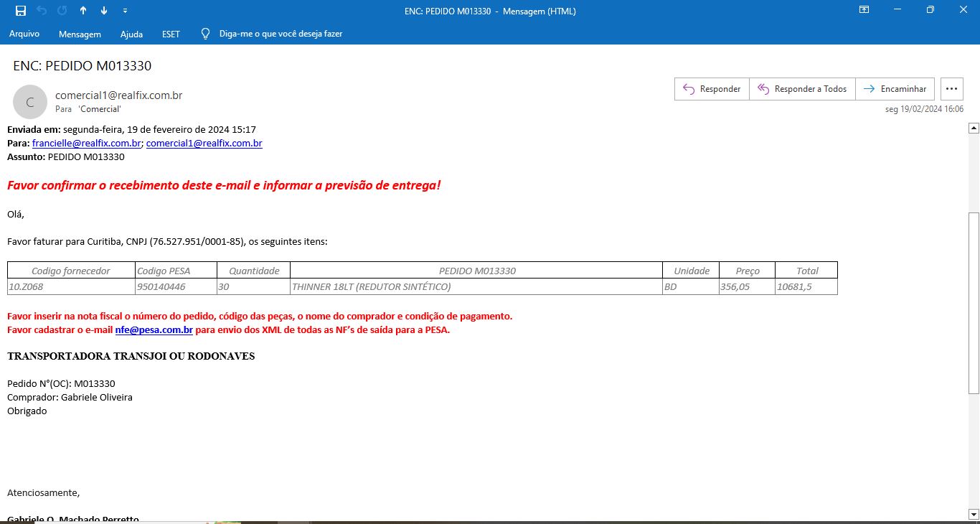The width and height of the screenshot is (980, 524).
Task: Select the ESET tab
Action: click(171, 34)
